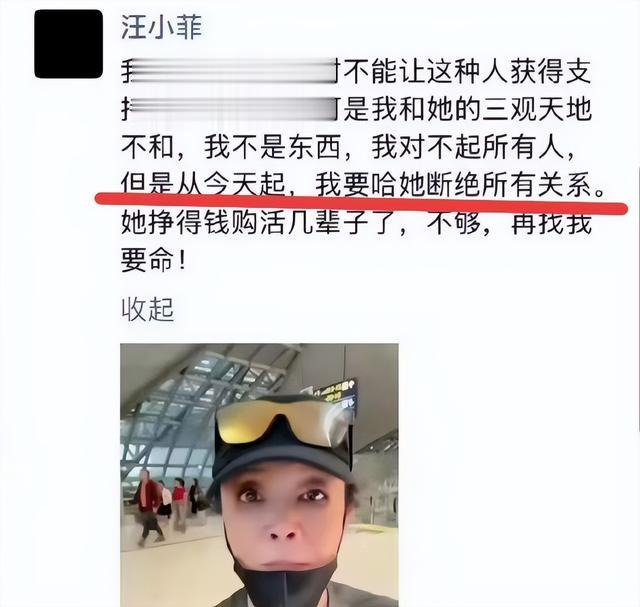Open 汪小菲's profile via the username

(x=162, y=28)
